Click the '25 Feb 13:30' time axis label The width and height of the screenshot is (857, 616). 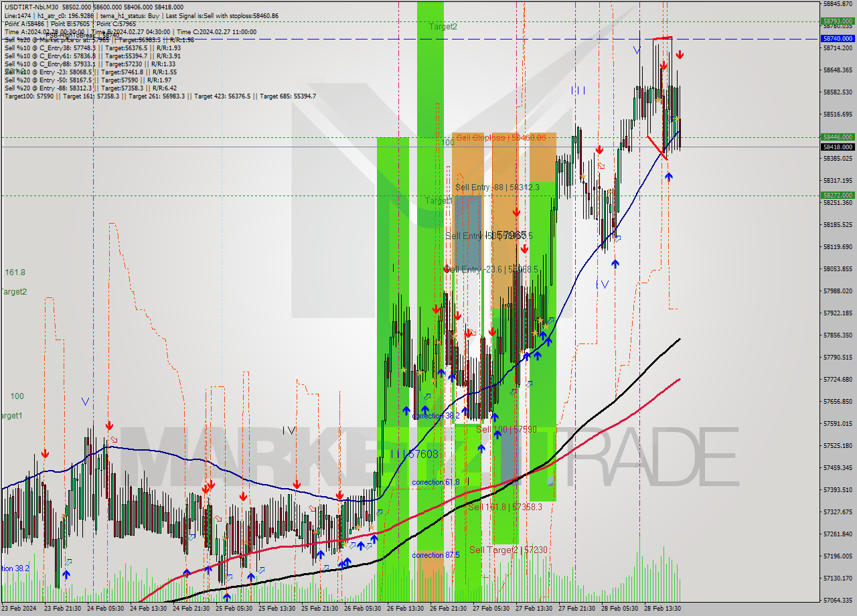[x=277, y=609]
